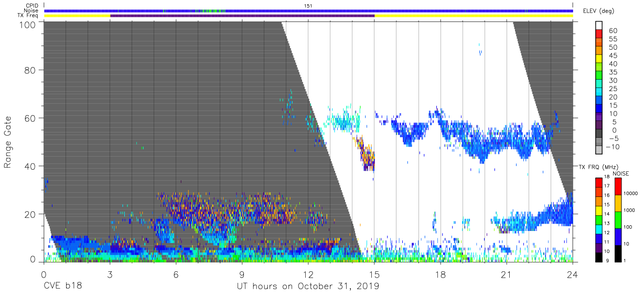Pick the dark gray −5–0 swatch on the ELEV colorbar
644x297 pixels.
600,134
